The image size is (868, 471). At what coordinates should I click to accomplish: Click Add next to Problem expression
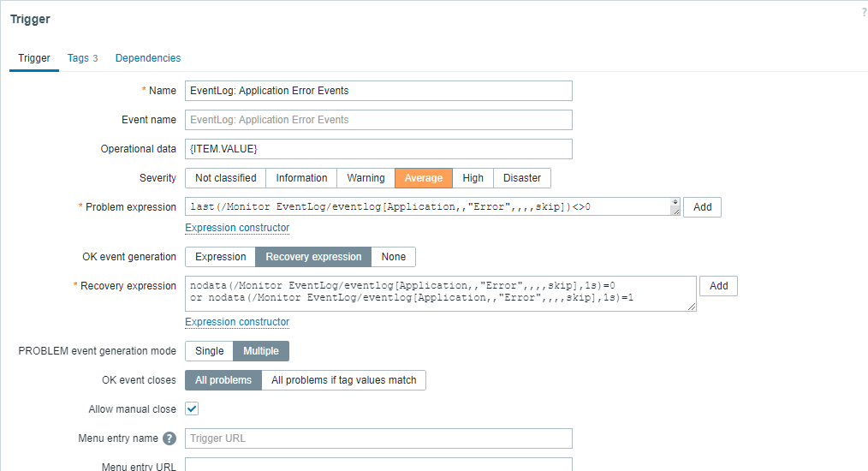click(x=702, y=207)
